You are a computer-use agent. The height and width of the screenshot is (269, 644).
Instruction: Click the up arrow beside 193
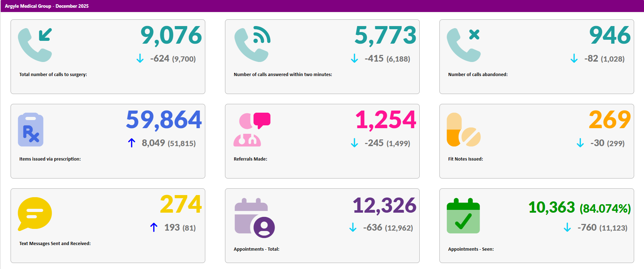pyautogui.click(x=154, y=227)
